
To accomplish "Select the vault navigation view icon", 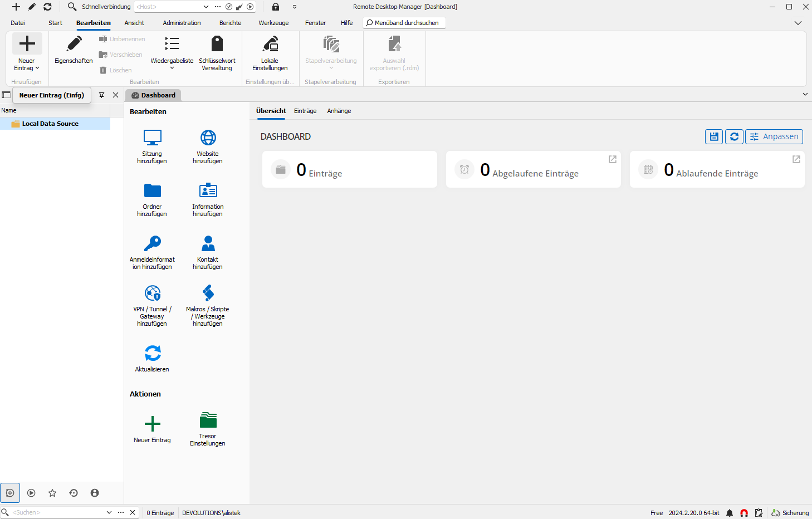I will click(10, 493).
